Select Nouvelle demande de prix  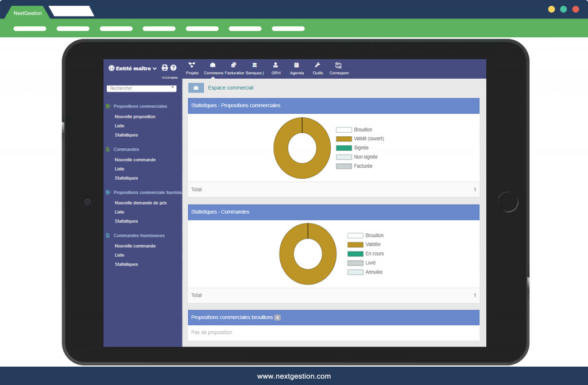pyautogui.click(x=141, y=203)
